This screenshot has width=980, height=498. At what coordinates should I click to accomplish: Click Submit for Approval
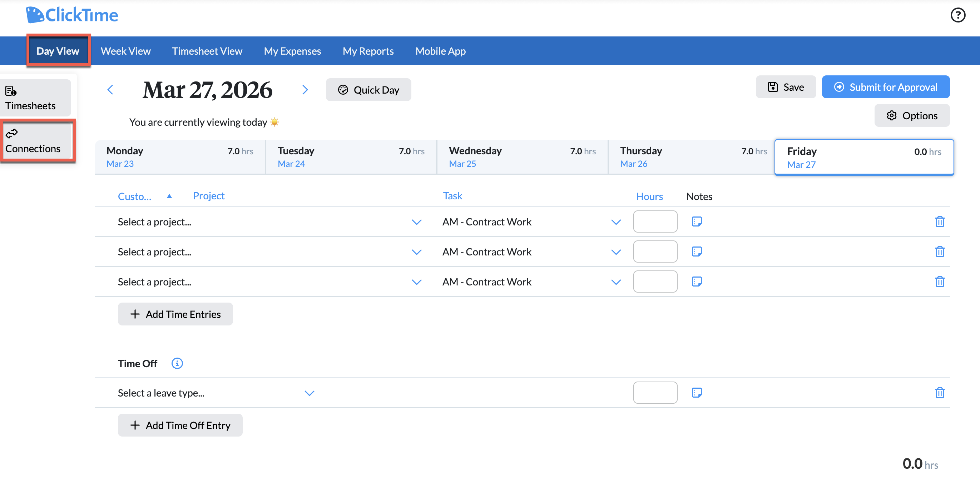tap(885, 87)
